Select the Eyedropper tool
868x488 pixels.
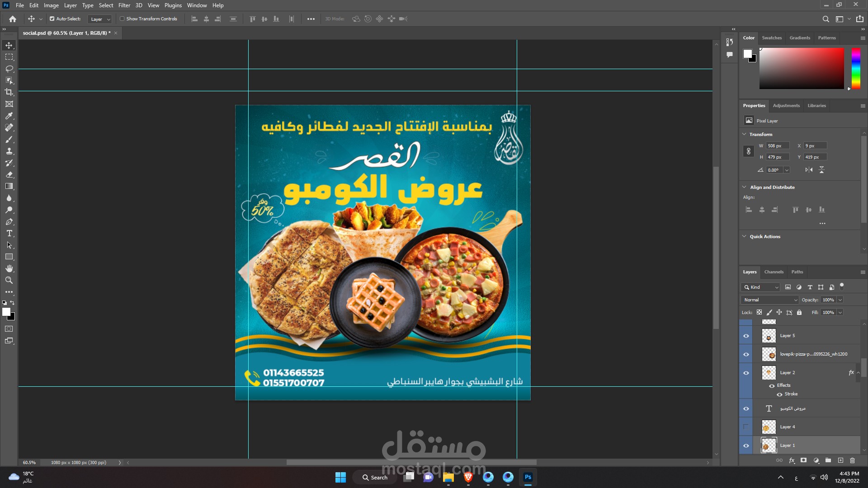9,116
